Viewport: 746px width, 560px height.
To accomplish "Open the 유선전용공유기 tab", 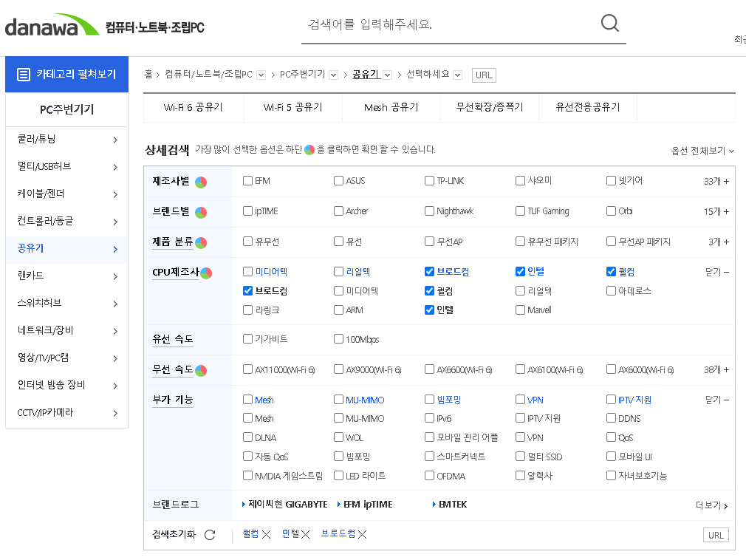I will pos(588,108).
